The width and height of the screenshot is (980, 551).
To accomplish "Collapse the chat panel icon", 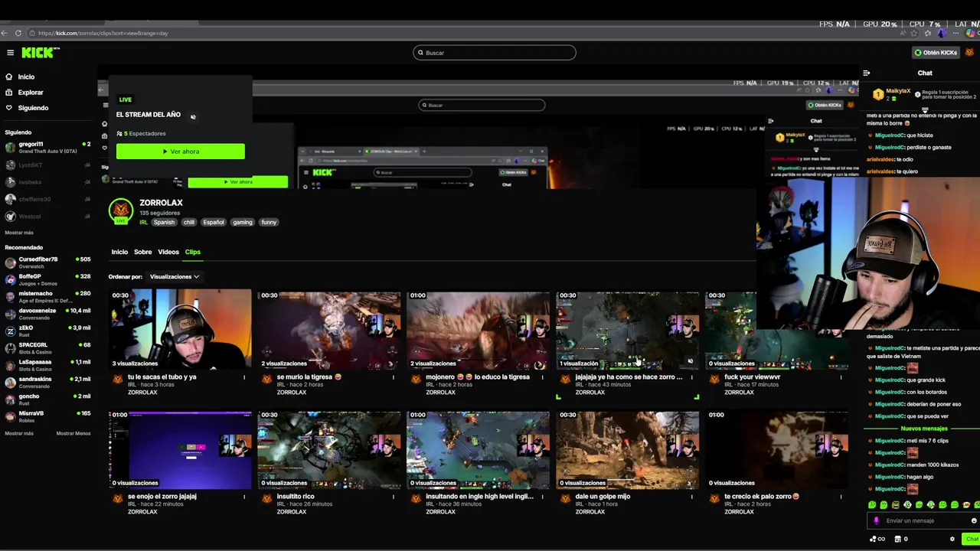I will (x=867, y=73).
